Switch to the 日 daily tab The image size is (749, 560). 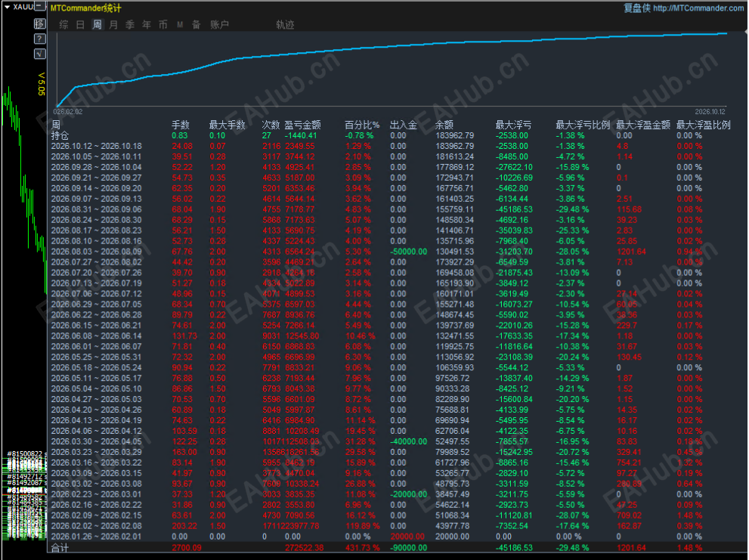click(x=80, y=25)
